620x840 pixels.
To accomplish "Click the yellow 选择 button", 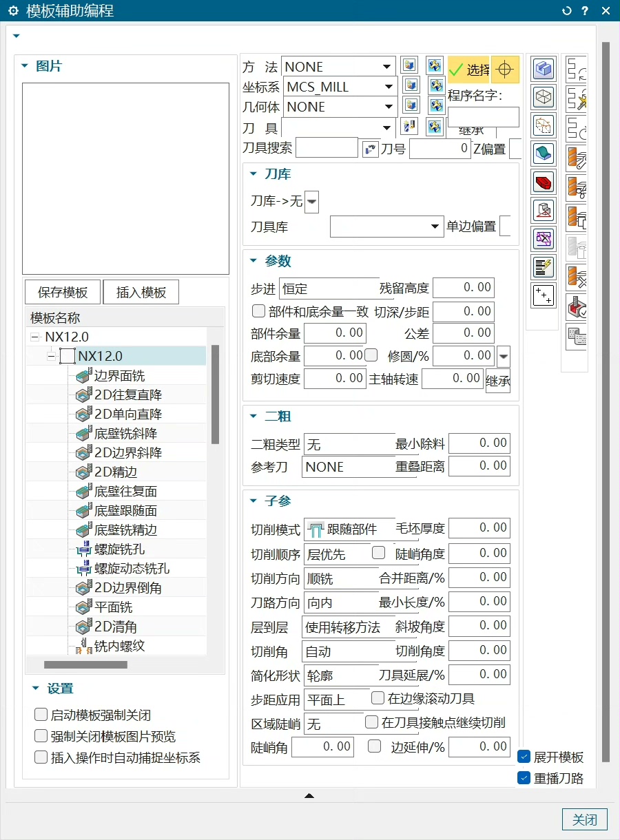I will tap(468, 70).
